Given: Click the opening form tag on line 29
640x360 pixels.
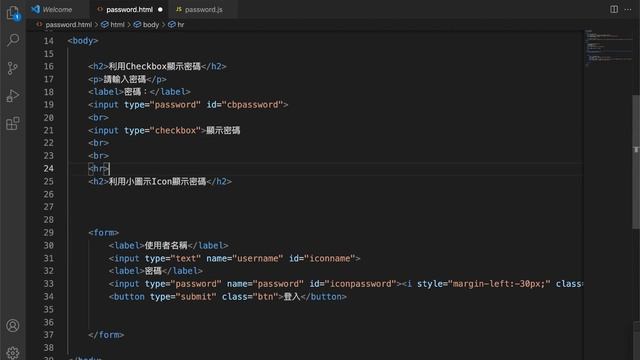Looking at the screenshot, I should click(103, 232).
